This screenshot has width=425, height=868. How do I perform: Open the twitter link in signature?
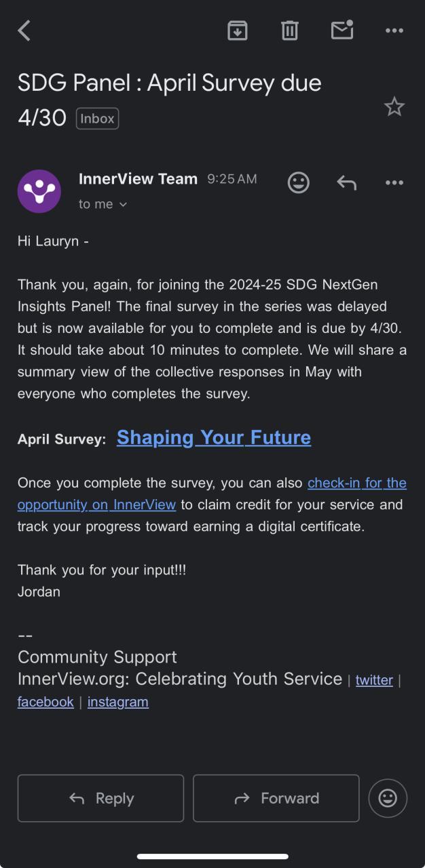tap(374, 680)
